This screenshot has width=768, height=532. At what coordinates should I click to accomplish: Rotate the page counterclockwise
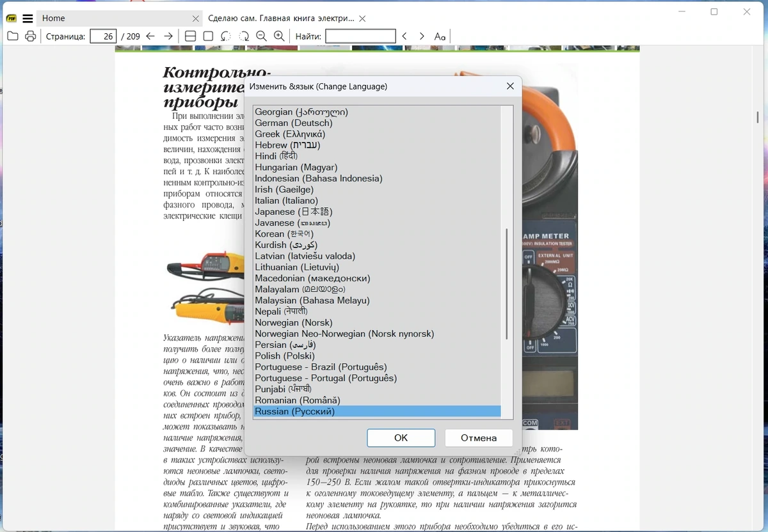coord(226,36)
